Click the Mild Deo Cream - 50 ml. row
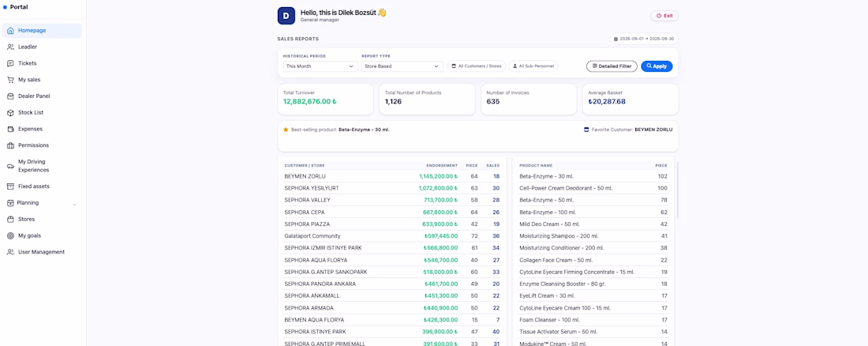Screen dimensions: 868x346 593,224
